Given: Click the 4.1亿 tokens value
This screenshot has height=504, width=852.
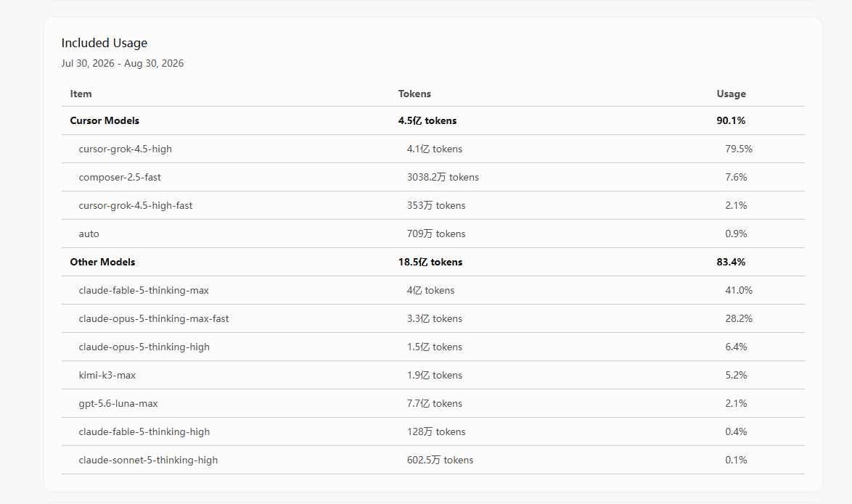Looking at the screenshot, I should coord(434,149).
